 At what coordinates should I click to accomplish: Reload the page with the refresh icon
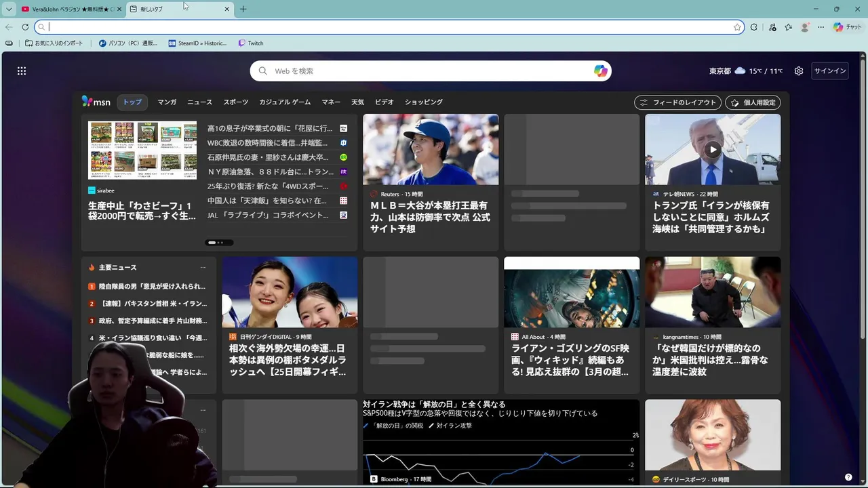pos(25,27)
